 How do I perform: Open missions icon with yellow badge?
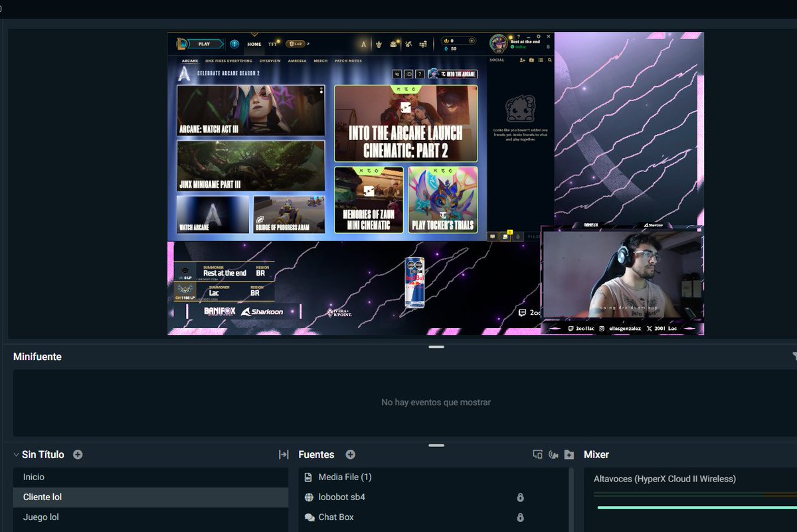click(505, 236)
